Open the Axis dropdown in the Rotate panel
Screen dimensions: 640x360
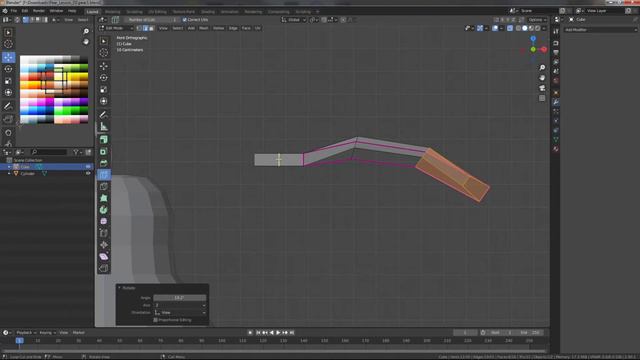point(180,305)
